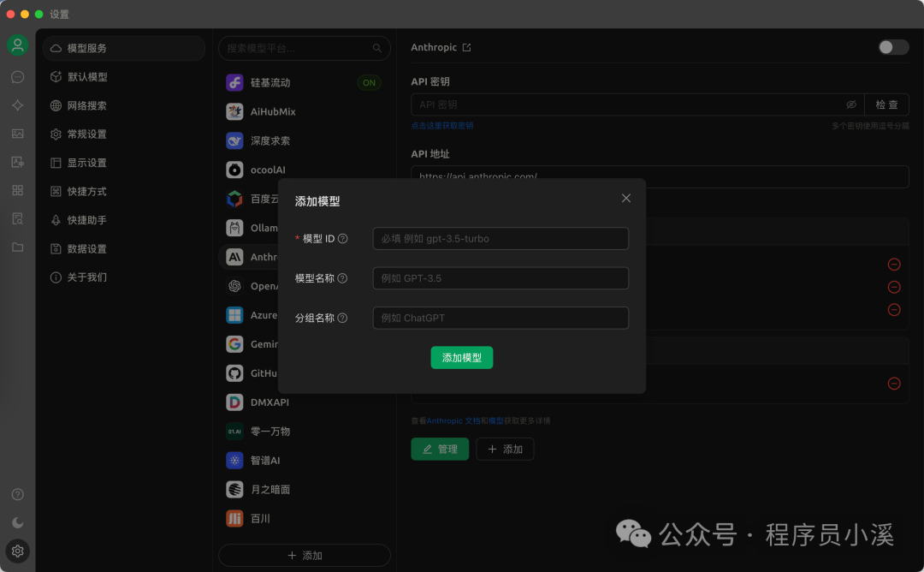This screenshot has height=572, width=924.
Task: Open 默认模型 settings section
Action: (124, 77)
